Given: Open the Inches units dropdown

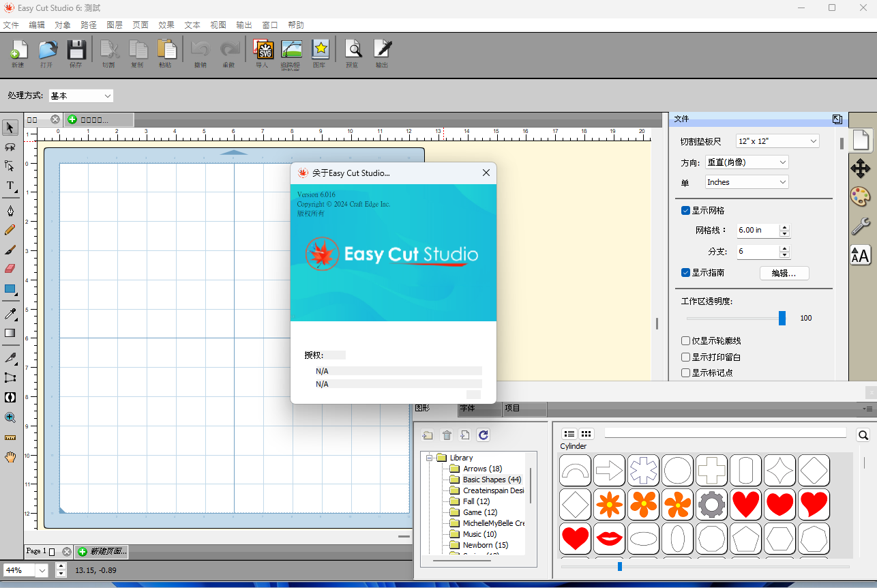Looking at the screenshot, I should click(746, 182).
